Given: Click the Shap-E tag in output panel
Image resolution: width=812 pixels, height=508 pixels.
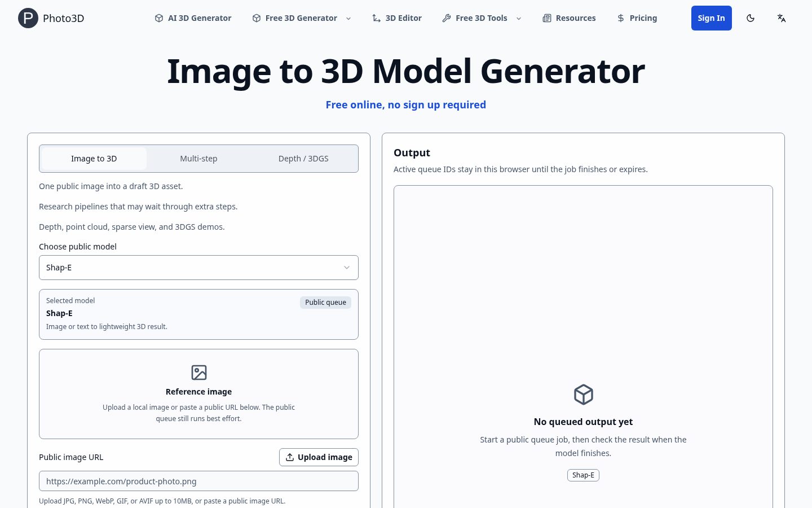Looking at the screenshot, I should pos(583,475).
